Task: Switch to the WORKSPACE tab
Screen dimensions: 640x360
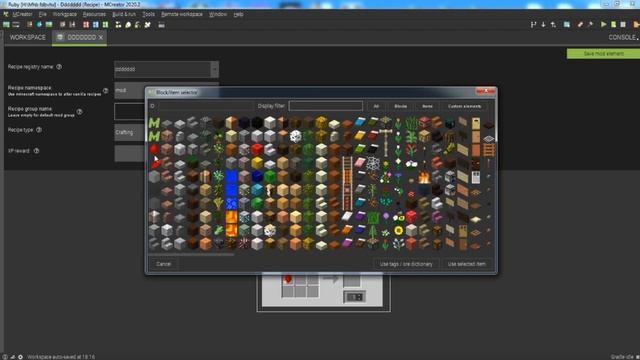Action: coord(27,37)
